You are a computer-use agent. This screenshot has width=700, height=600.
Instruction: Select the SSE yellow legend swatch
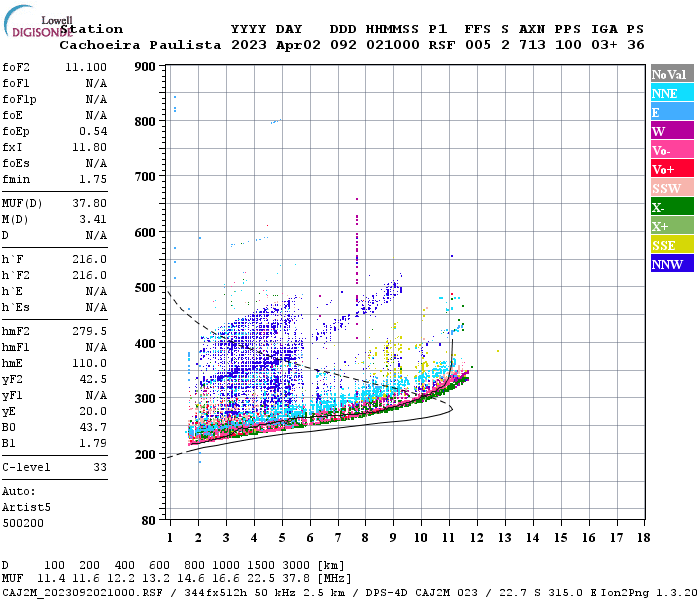(x=672, y=245)
